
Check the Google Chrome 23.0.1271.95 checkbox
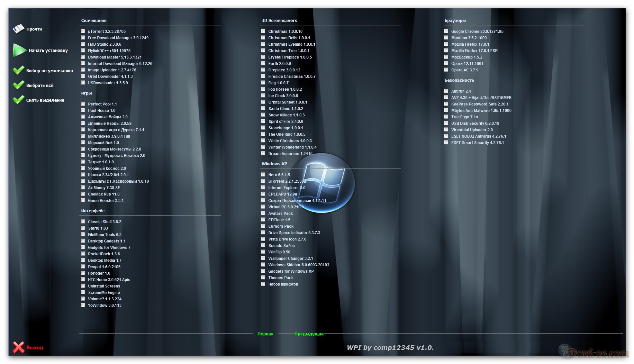pyautogui.click(x=446, y=31)
